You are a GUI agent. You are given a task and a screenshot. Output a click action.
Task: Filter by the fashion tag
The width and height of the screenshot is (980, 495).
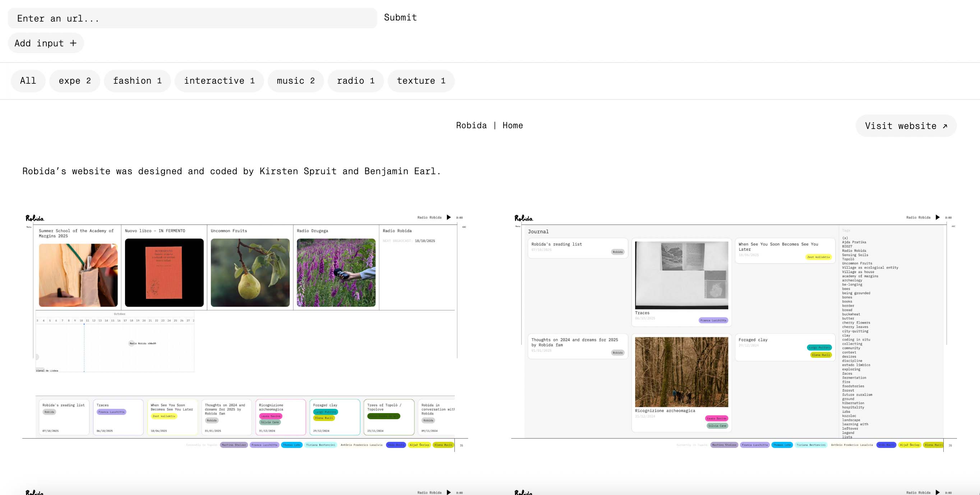[137, 81]
